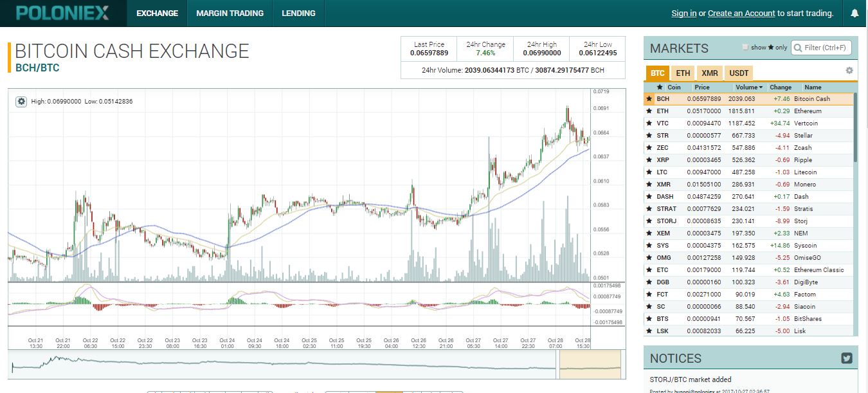This screenshot has width=868, height=393.
Task: Toggle favorite star for BTS
Action: (x=649, y=319)
